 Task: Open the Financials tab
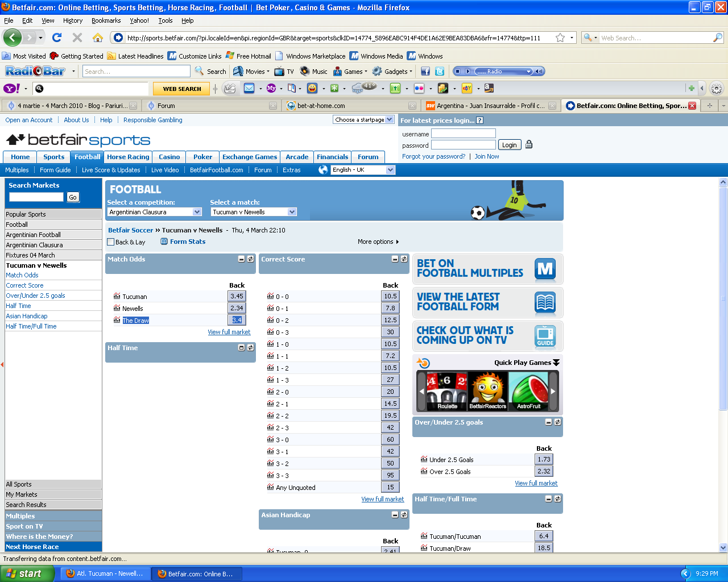click(332, 157)
